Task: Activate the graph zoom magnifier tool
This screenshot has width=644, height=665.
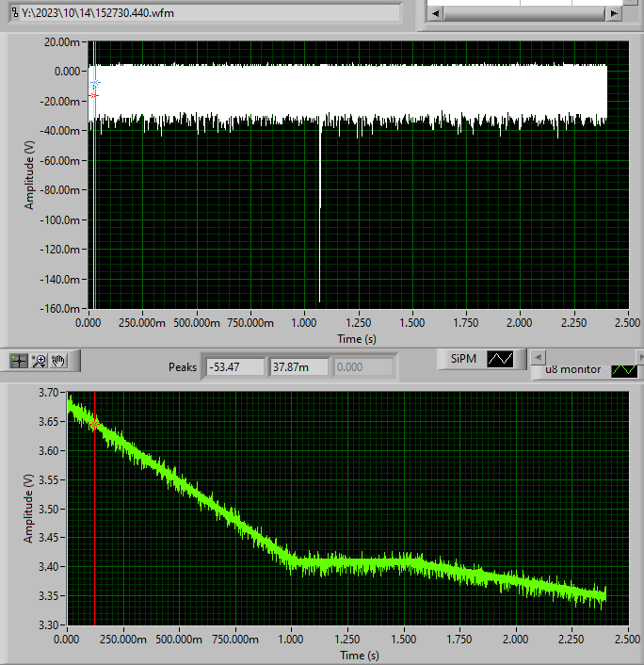Action: [x=39, y=361]
